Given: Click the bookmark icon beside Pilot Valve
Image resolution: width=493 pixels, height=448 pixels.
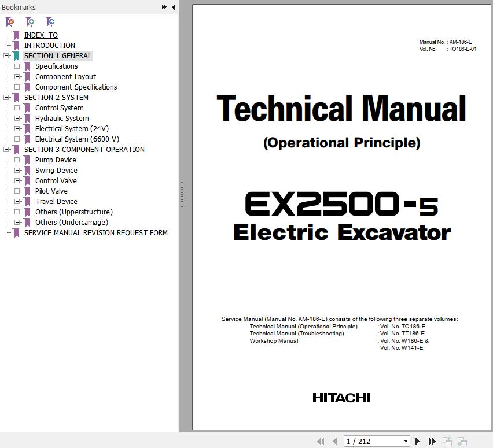Looking at the screenshot, I should point(27,191).
